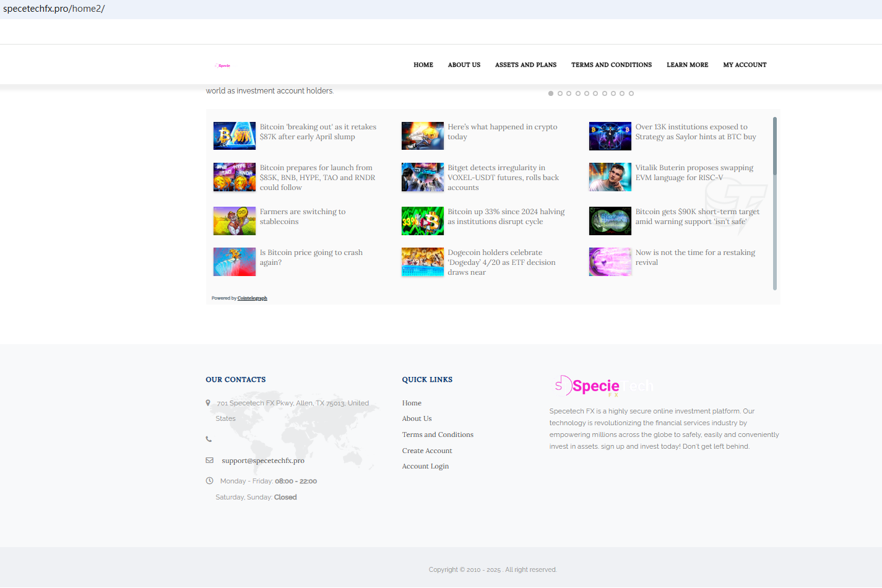Open MY ACCOUNT menu
882x588 pixels.
click(745, 65)
